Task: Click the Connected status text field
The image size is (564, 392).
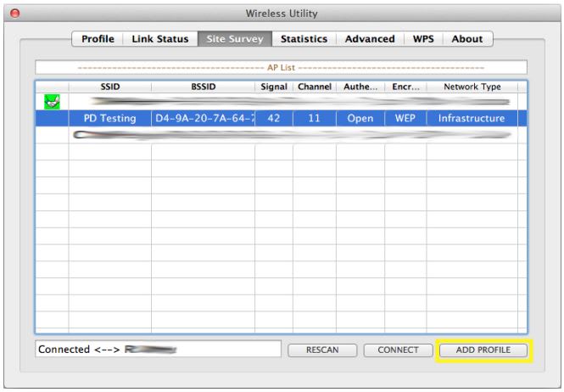Action: pyautogui.click(x=158, y=350)
